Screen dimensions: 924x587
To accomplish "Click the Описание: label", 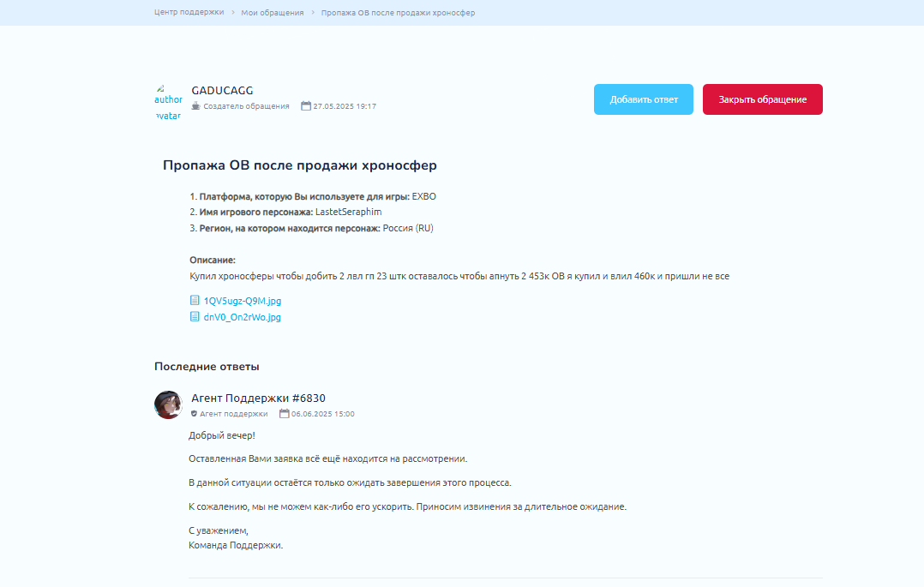I will (x=213, y=260).
